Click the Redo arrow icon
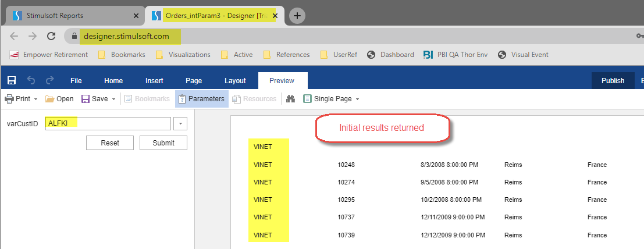The image size is (644, 249). [x=49, y=81]
